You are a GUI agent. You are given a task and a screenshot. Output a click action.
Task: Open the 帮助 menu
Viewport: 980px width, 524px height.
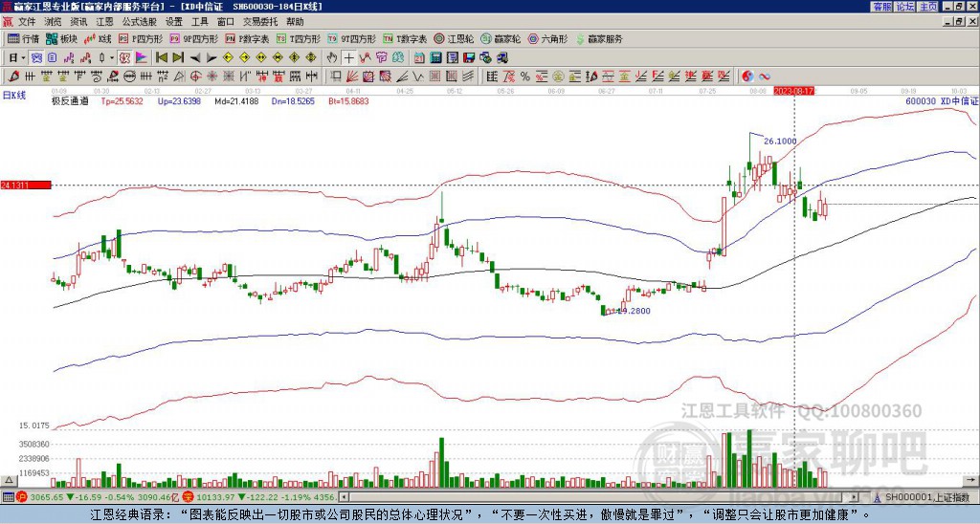click(x=295, y=22)
